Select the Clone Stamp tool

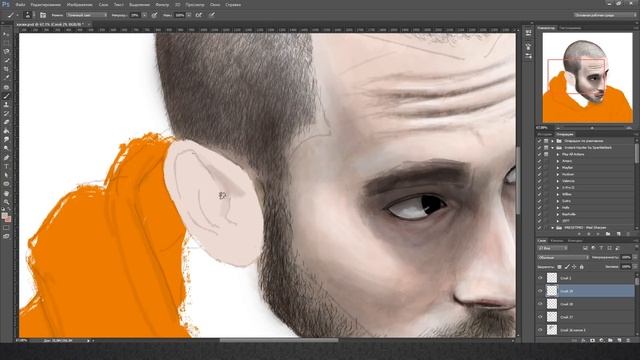point(6,105)
